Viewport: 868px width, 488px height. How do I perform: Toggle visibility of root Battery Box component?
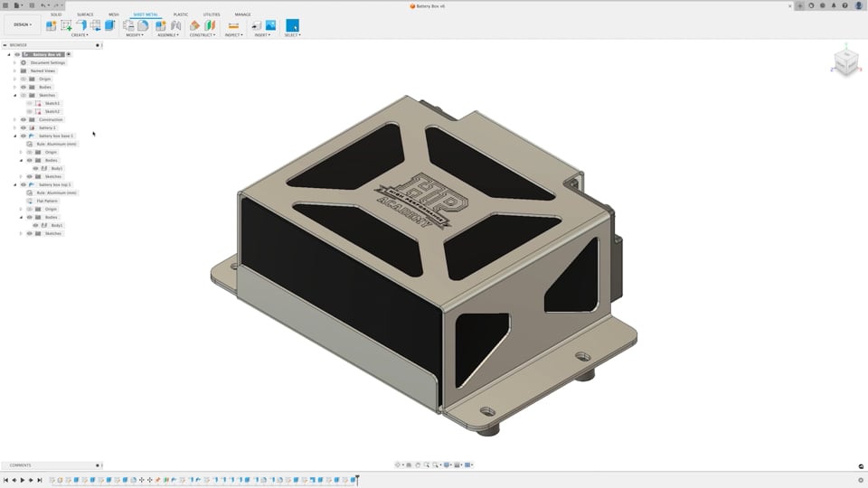(17, 54)
